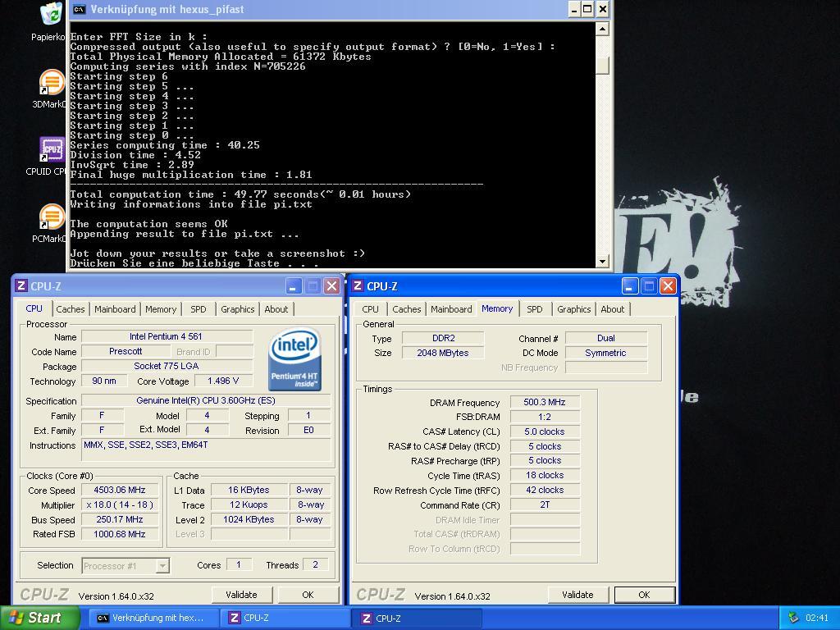Open the Graphics tab in left CPU-Z window
The width and height of the screenshot is (840, 630).
pyautogui.click(x=237, y=309)
